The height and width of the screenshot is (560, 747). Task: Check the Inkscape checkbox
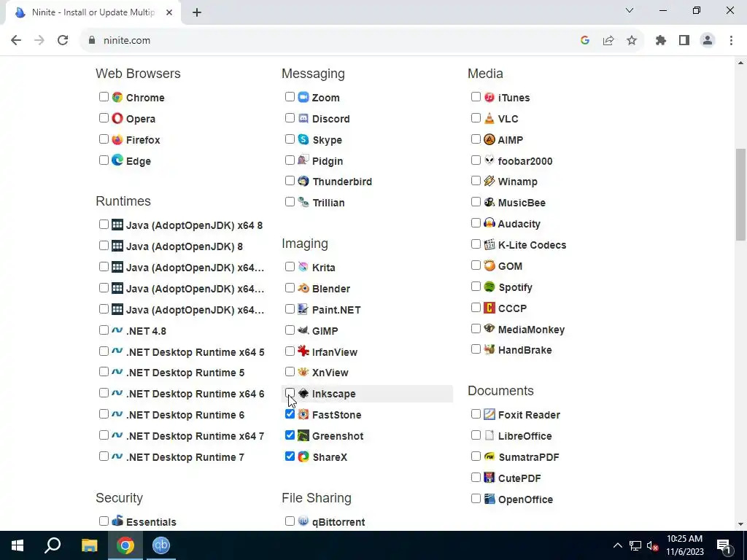[x=290, y=393]
